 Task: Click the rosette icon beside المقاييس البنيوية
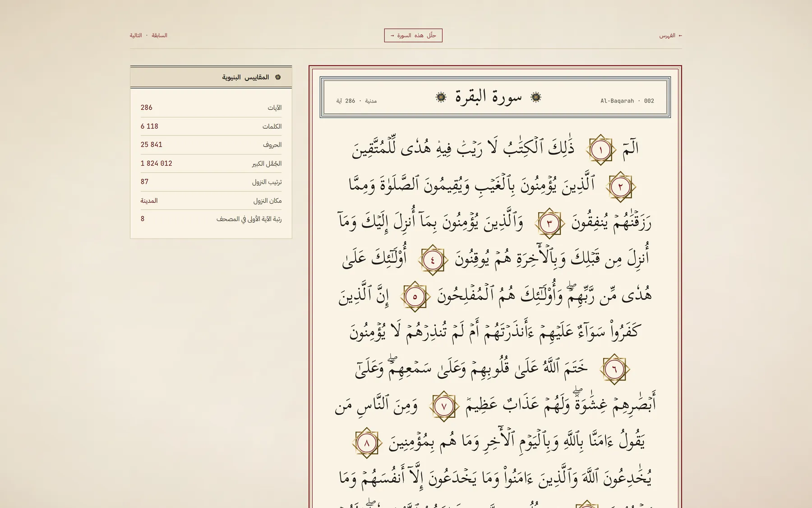coord(278,77)
